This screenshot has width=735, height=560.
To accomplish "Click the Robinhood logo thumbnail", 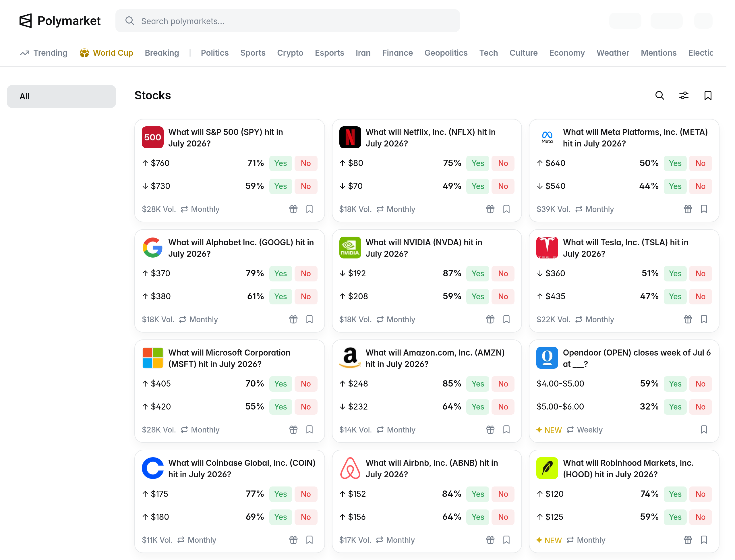I will [547, 468].
